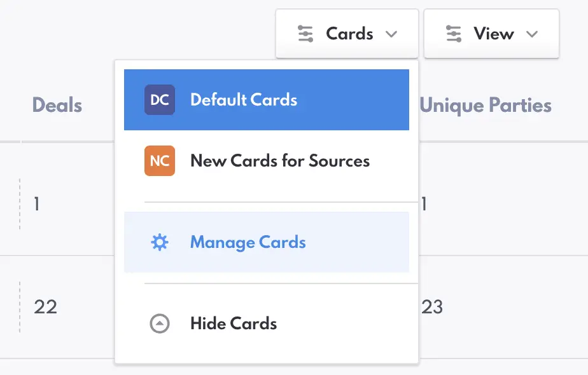Select Hide Cards menu entry
The height and width of the screenshot is (375, 588).
233,323
